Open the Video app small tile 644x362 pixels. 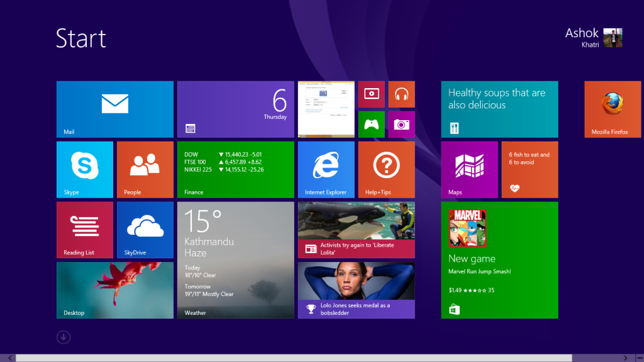click(x=371, y=94)
